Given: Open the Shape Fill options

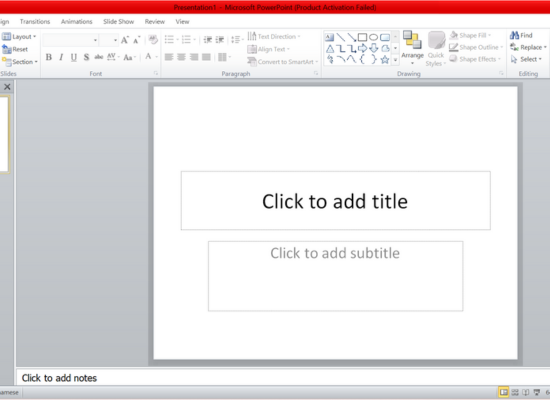Looking at the screenshot, I should [x=470, y=35].
